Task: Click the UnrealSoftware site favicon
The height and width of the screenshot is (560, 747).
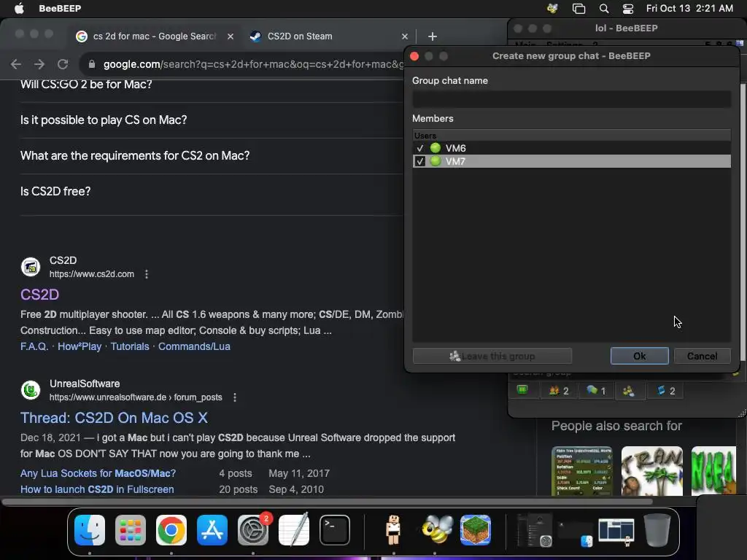Action: click(x=31, y=390)
